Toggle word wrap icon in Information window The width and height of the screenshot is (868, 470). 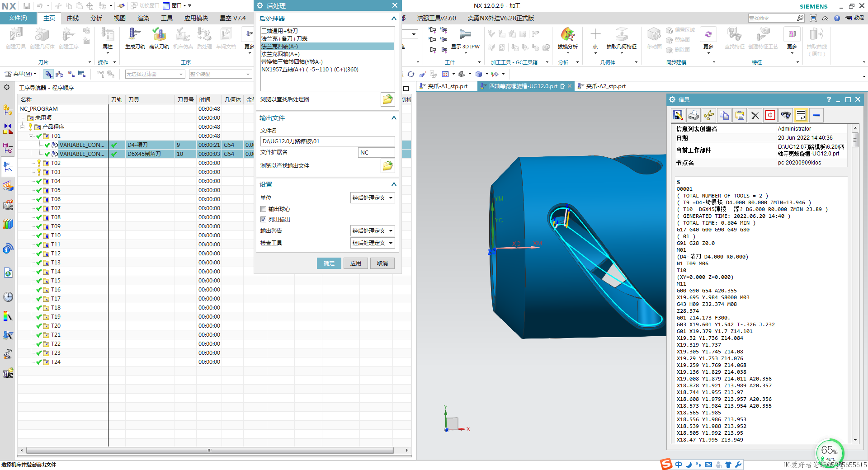[801, 115]
